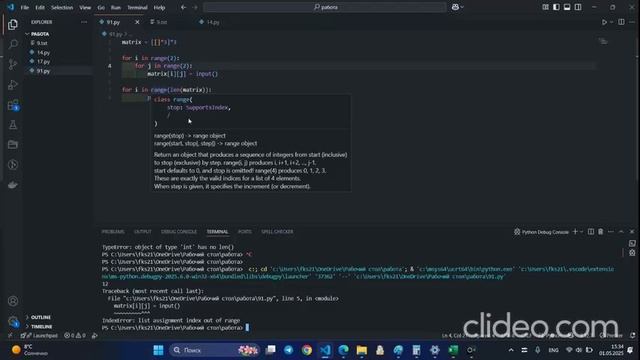Maximize the panel with the chevron up

tap(621, 231)
